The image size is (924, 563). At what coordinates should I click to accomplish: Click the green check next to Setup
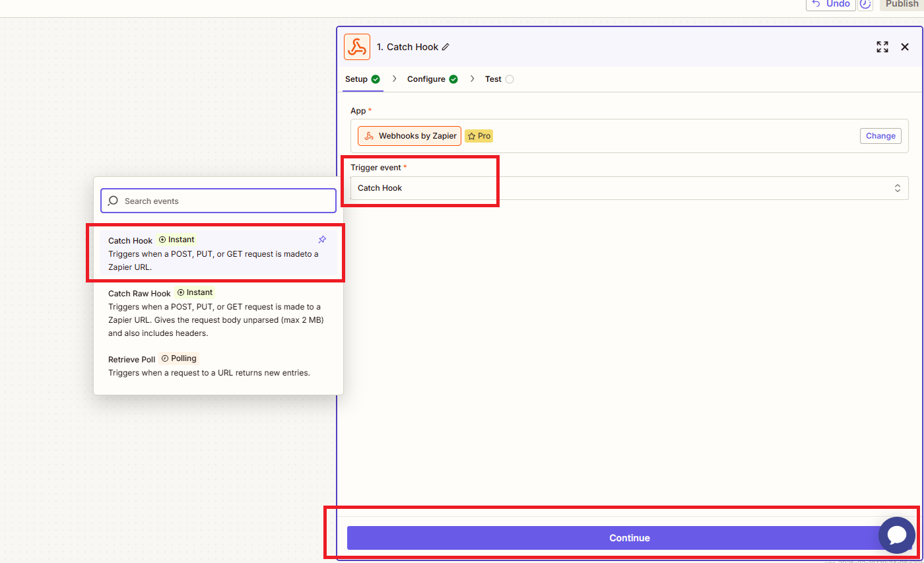tap(376, 79)
